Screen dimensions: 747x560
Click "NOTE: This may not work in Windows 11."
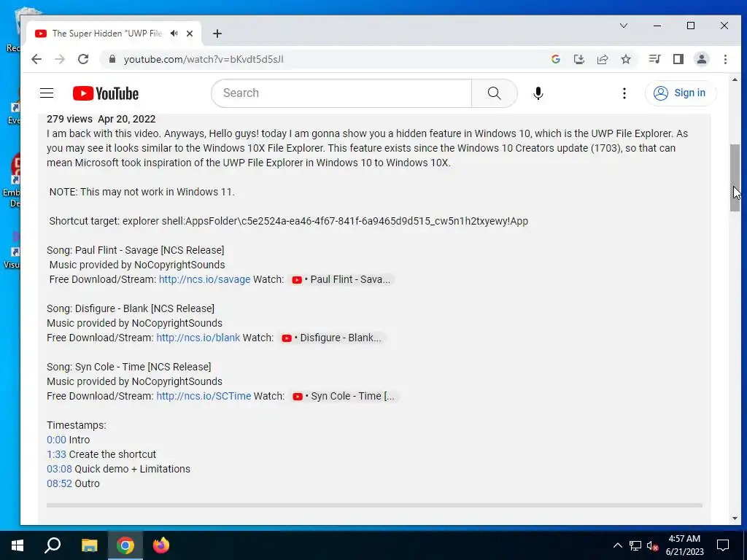pos(142,192)
